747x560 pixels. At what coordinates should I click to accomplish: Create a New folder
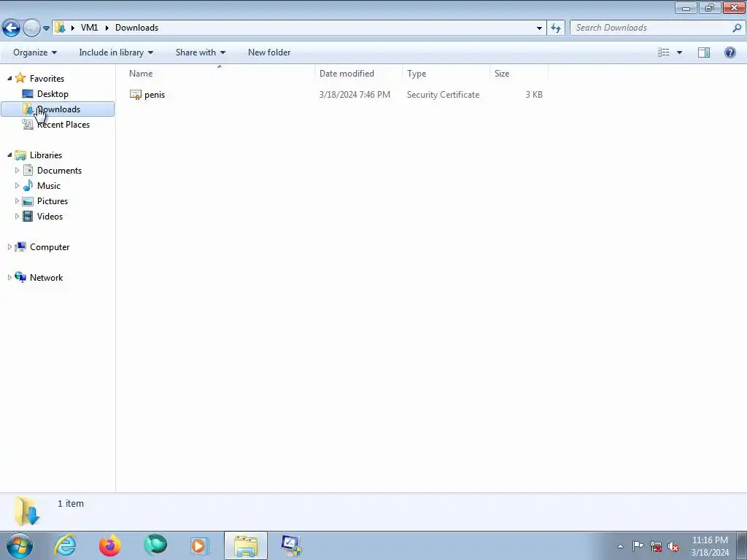[269, 52]
